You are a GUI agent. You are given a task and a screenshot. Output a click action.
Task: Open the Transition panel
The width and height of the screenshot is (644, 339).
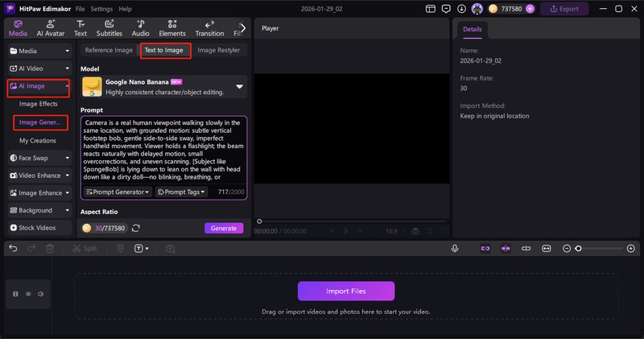(209, 28)
